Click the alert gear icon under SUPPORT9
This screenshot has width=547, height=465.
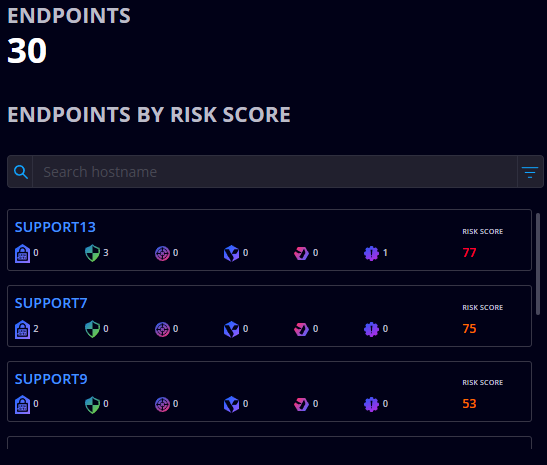[372, 405]
